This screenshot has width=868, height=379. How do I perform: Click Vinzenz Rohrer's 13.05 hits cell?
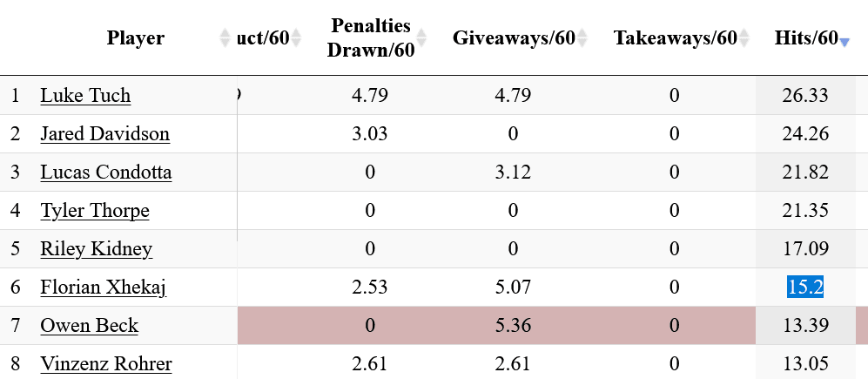point(805,364)
